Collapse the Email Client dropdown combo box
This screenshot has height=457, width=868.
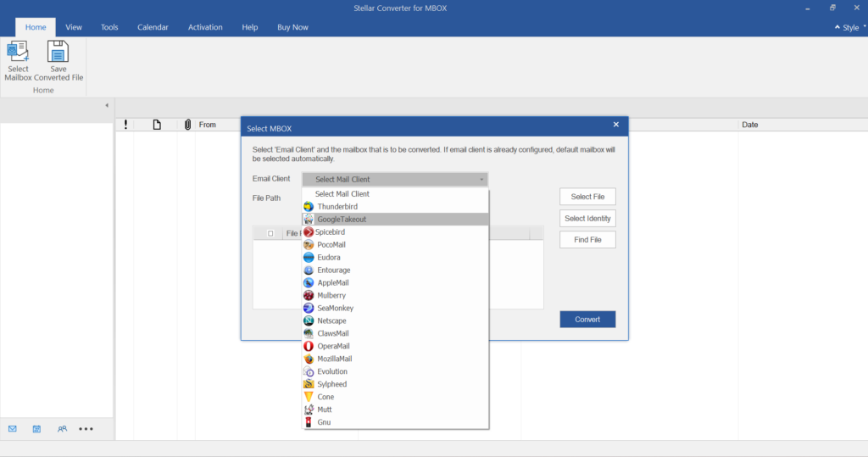pos(395,180)
